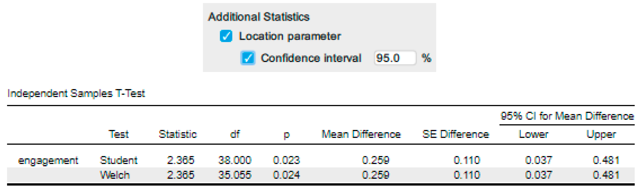Select the Independent Samples T-Test table title
The width and height of the screenshot is (644, 192).
tap(76, 93)
